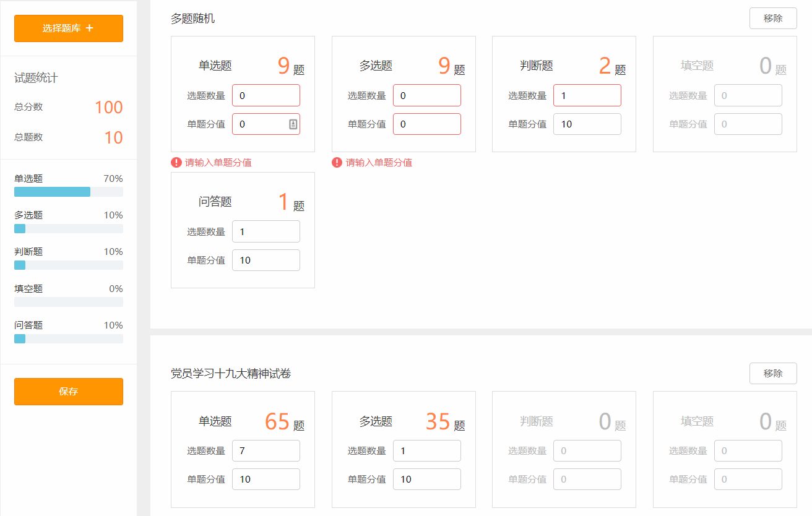Click 单题分值 field of 判断题 in 多题随机
The image size is (812, 516).
pyautogui.click(x=587, y=124)
